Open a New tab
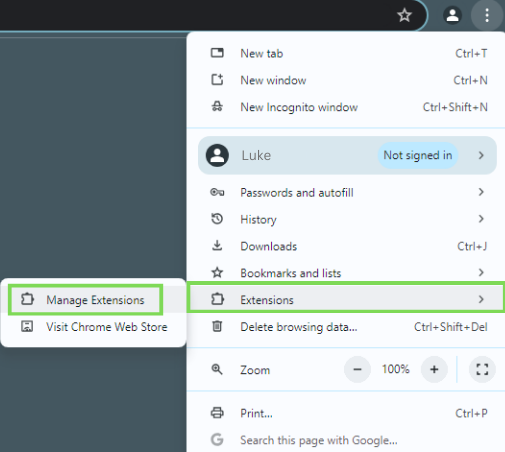 [x=346, y=53]
